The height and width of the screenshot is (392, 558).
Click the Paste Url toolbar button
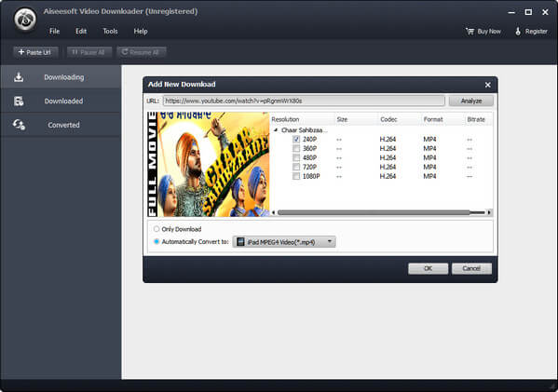(35, 52)
